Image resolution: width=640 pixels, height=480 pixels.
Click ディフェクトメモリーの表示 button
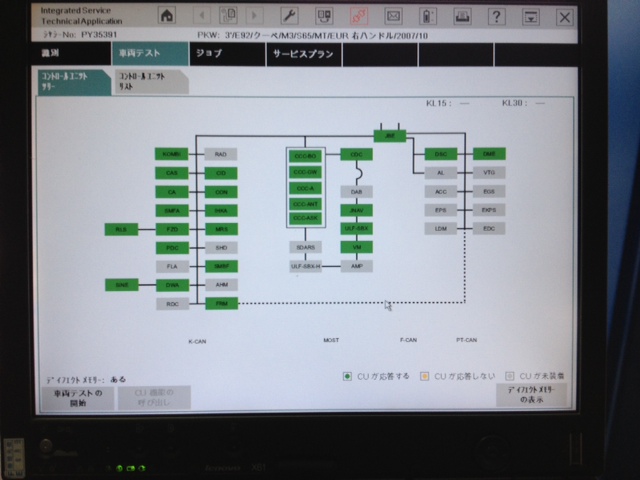531,395
